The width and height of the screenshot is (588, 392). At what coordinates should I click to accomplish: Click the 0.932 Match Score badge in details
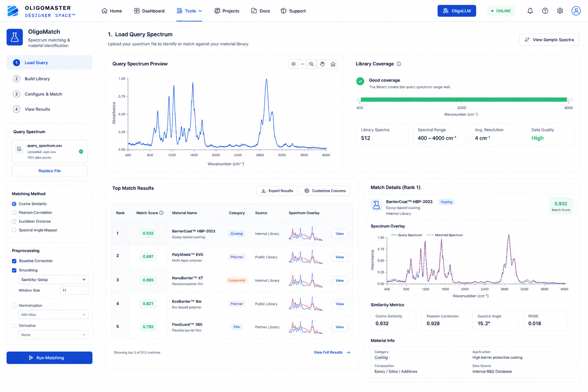tap(561, 206)
